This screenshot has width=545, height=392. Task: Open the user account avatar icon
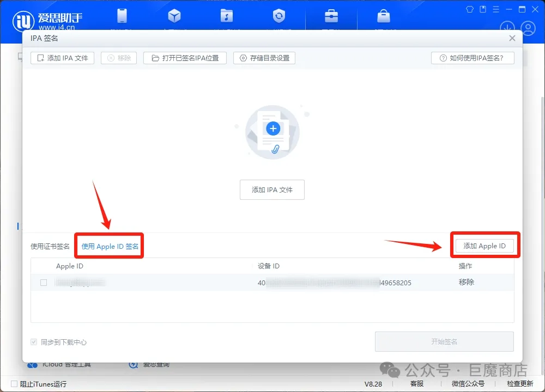pos(528,28)
